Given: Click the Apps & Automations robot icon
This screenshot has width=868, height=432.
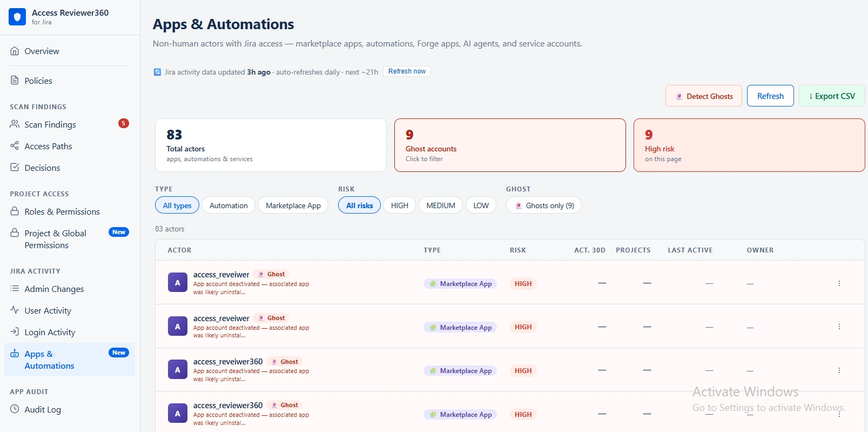Looking at the screenshot, I should 15,354.
